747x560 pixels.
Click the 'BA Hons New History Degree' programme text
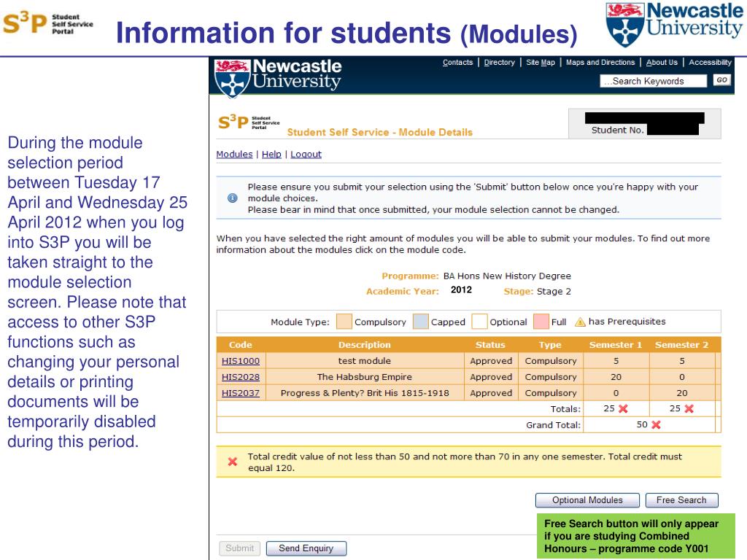point(507,276)
